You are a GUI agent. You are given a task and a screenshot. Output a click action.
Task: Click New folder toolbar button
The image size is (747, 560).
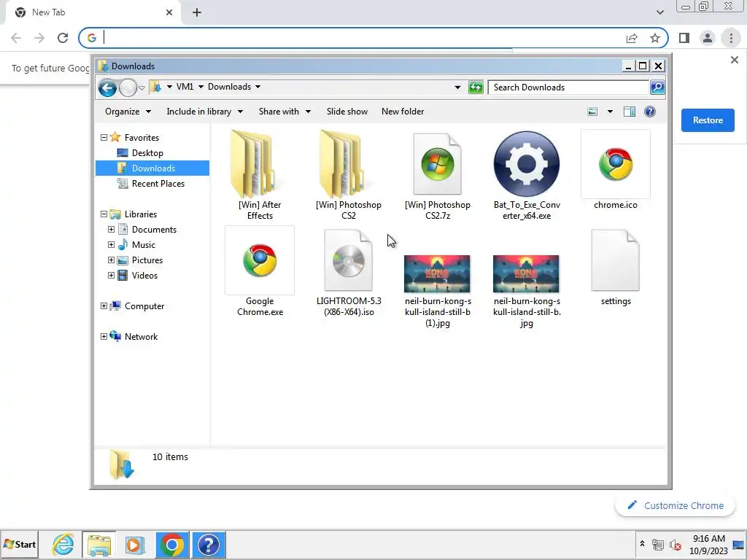403,112
